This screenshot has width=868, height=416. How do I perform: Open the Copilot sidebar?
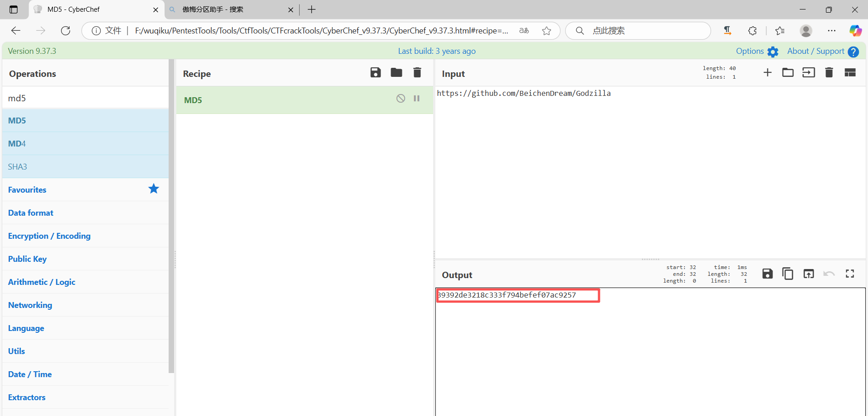[855, 31]
